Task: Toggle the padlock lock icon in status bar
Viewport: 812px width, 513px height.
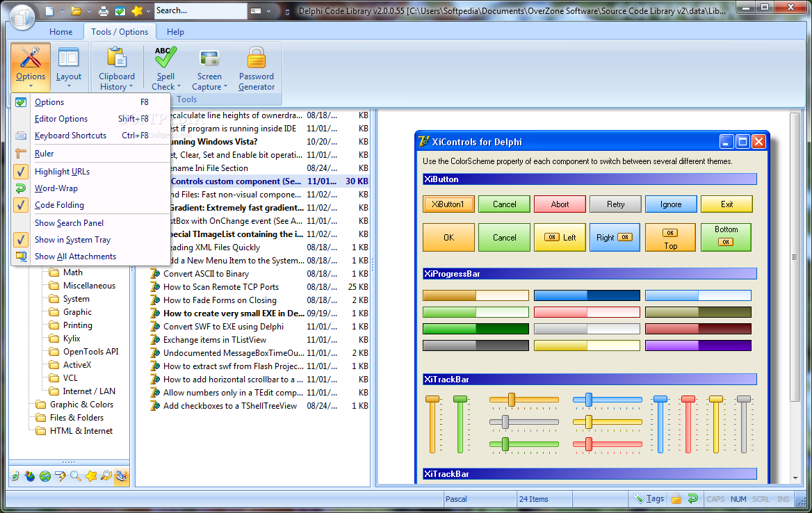Action: click(x=676, y=498)
